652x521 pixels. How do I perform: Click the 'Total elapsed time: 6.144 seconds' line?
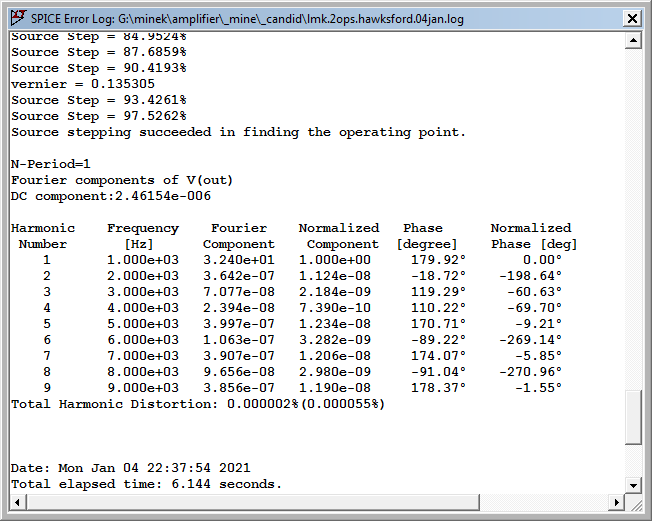pos(146,484)
